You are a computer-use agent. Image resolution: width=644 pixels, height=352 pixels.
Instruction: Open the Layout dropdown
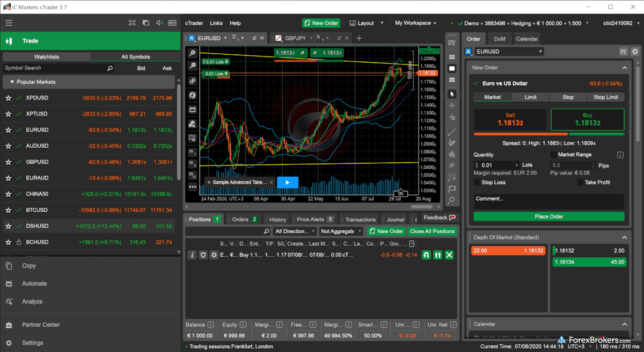click(367, 23)
